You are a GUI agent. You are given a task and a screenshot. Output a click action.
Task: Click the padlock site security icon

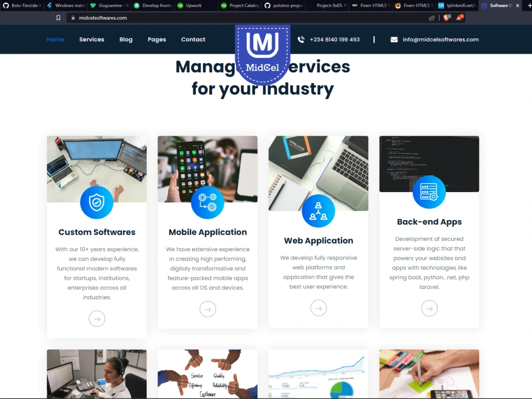coord(73,18)
